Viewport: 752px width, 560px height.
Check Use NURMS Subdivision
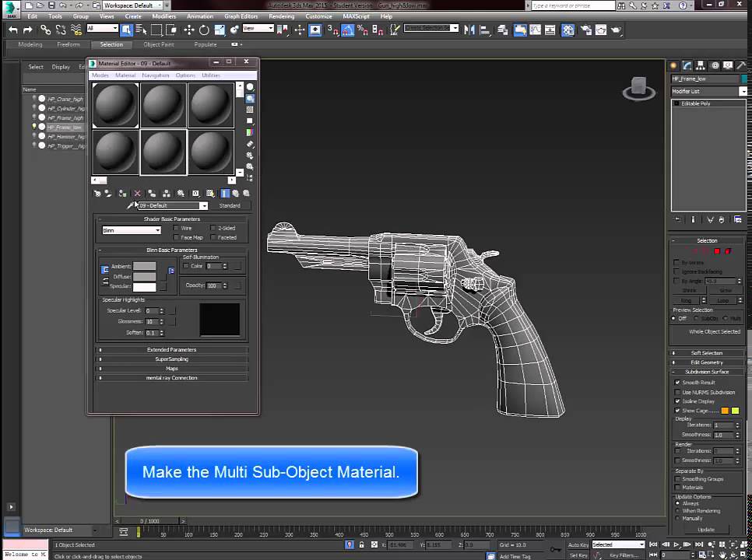tap(677, 392)
